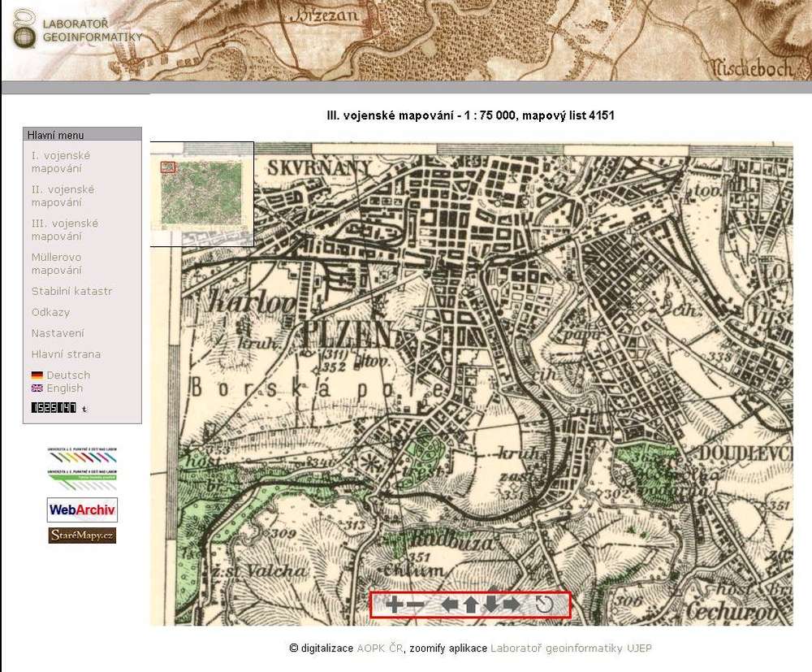Click the zoom in plus icon
Viewport: 812px width, 672px height.
tap(394, 605)
